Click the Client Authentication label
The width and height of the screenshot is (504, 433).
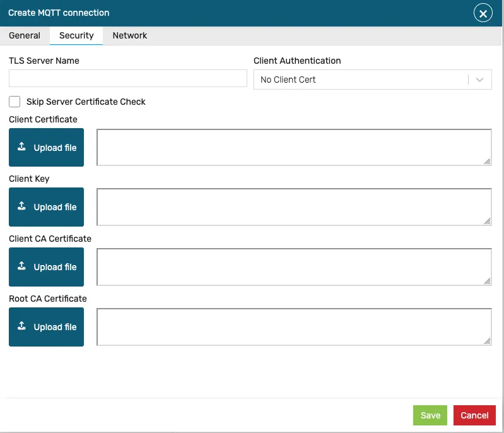297,61
